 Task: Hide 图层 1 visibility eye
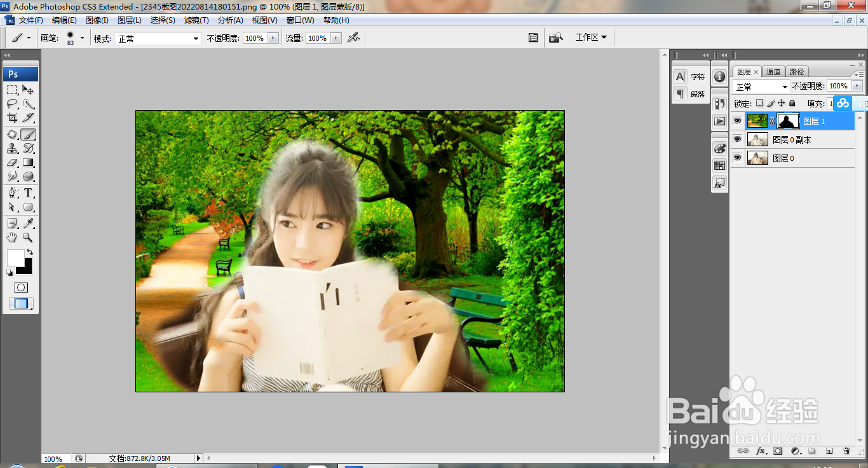coord(738,121)
